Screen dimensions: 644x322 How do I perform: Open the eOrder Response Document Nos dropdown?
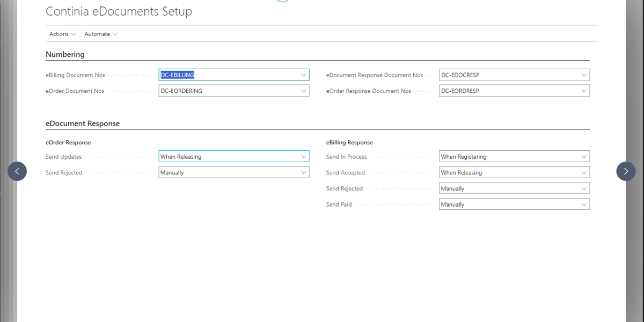[584, 91]
